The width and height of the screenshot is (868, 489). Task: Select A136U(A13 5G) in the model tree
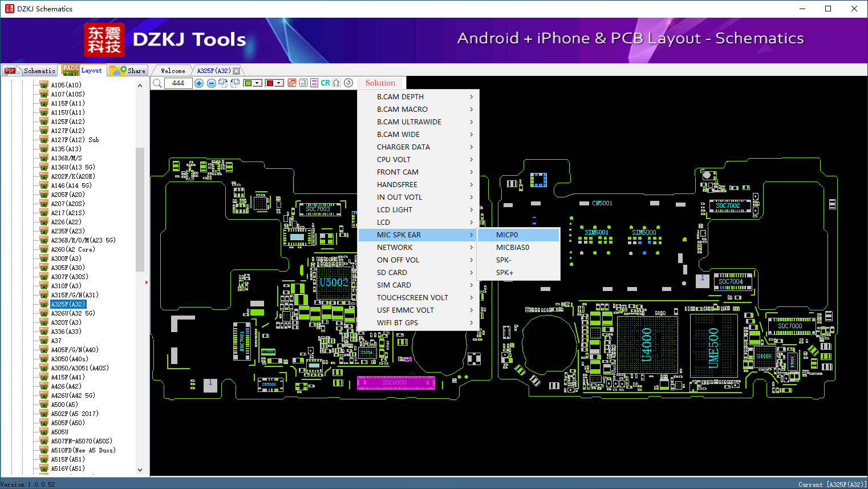coord(73,167)
